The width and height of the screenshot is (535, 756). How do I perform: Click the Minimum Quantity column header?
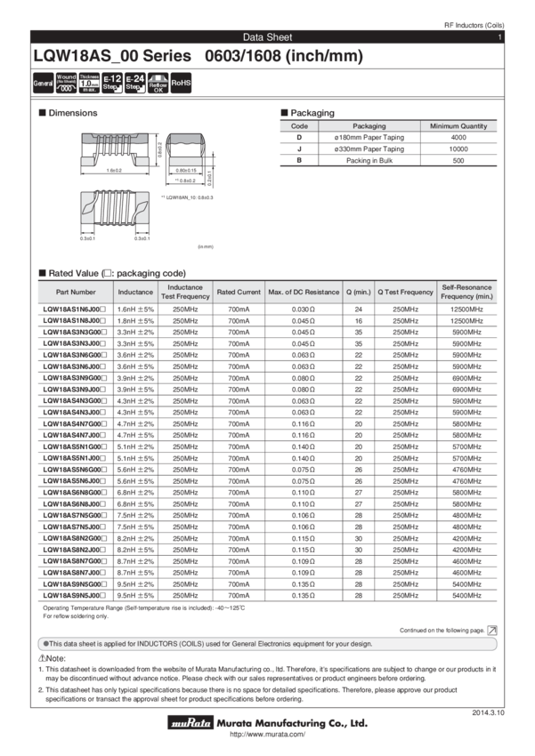[x=458, y=125]
